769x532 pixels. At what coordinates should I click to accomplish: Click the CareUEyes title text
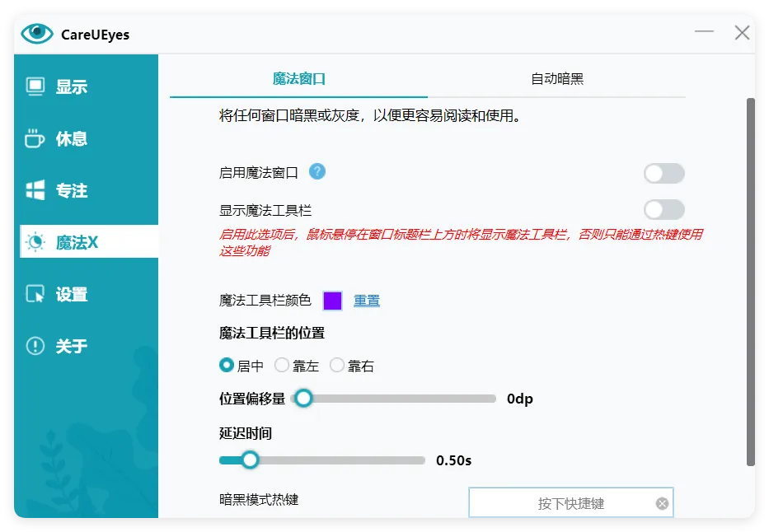95,35
